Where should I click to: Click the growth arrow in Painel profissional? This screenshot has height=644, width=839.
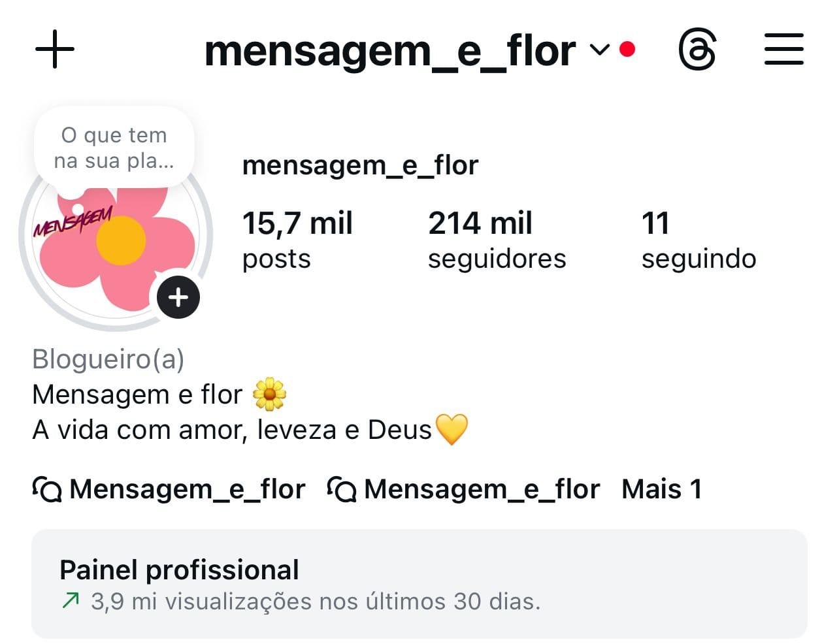[71, 600]
